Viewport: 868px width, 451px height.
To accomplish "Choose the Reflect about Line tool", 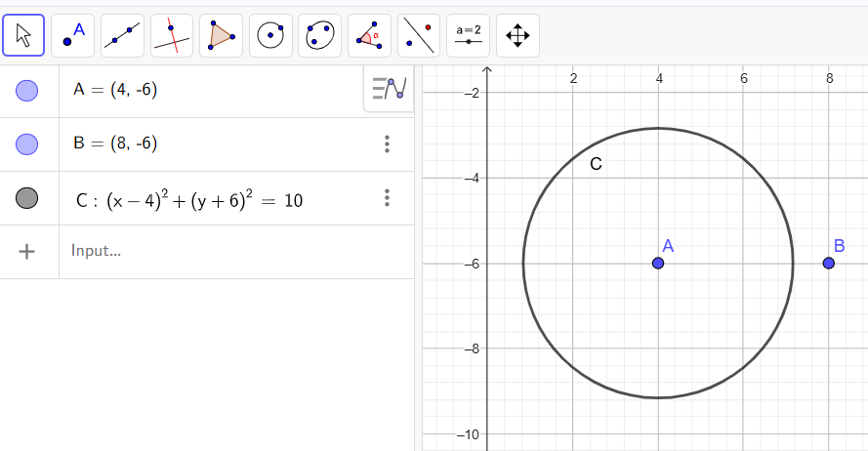I will [x=419, y=36].
